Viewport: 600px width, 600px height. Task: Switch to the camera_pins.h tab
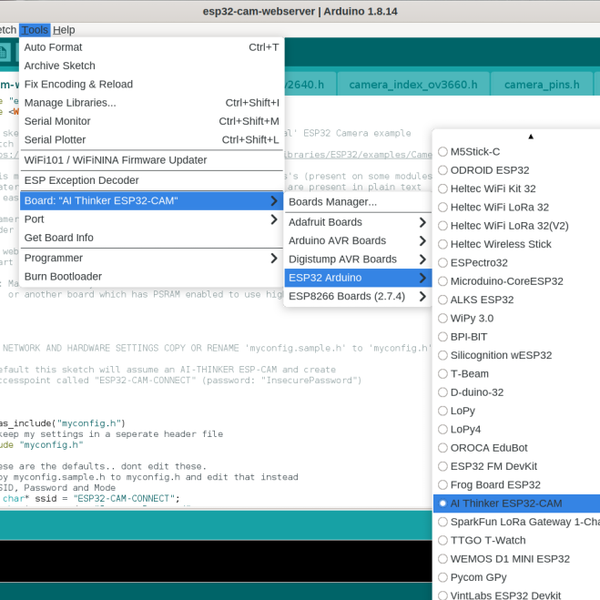click(x=535, y=85)
